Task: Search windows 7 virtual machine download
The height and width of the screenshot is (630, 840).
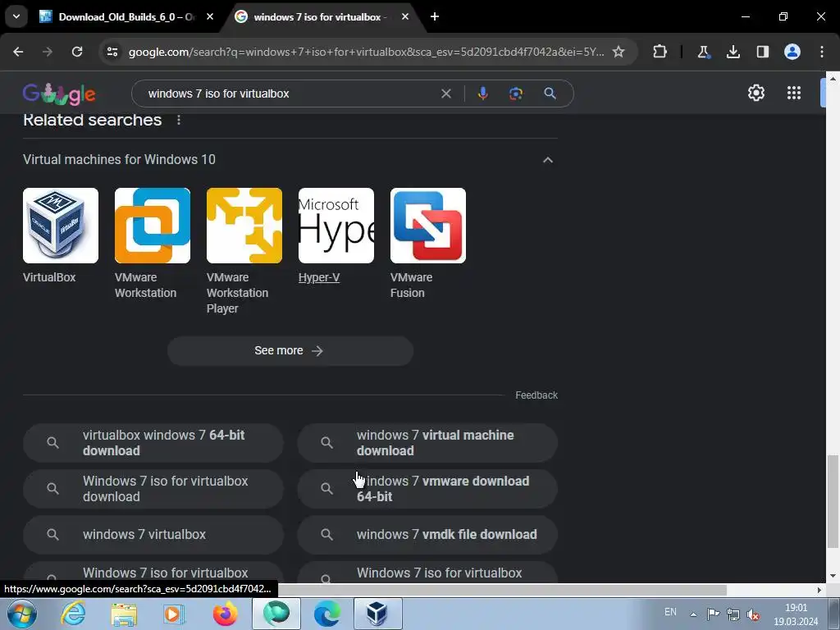Action: point(427,443)
